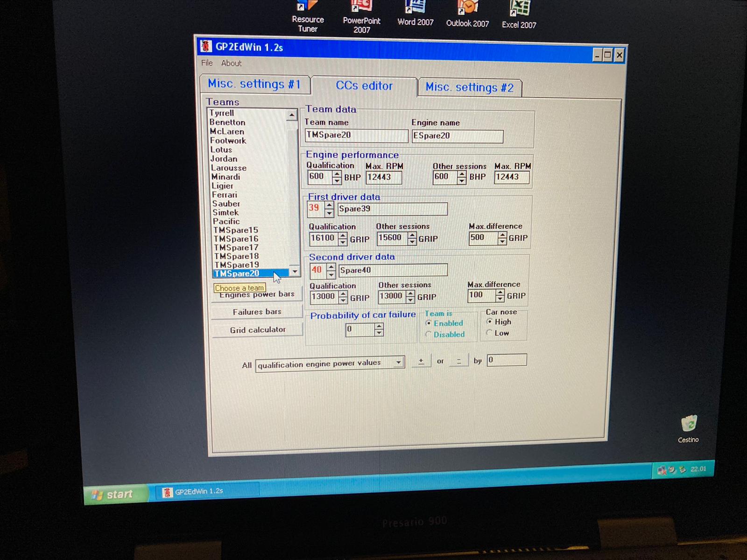Open the Outlook 2007 desktop icon

tap(467, 8)
